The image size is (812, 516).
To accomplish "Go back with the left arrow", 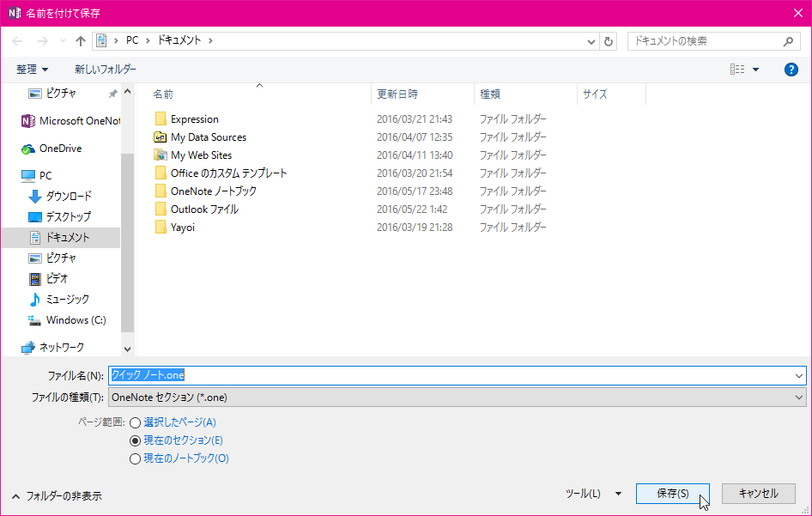I will (17, 41).
